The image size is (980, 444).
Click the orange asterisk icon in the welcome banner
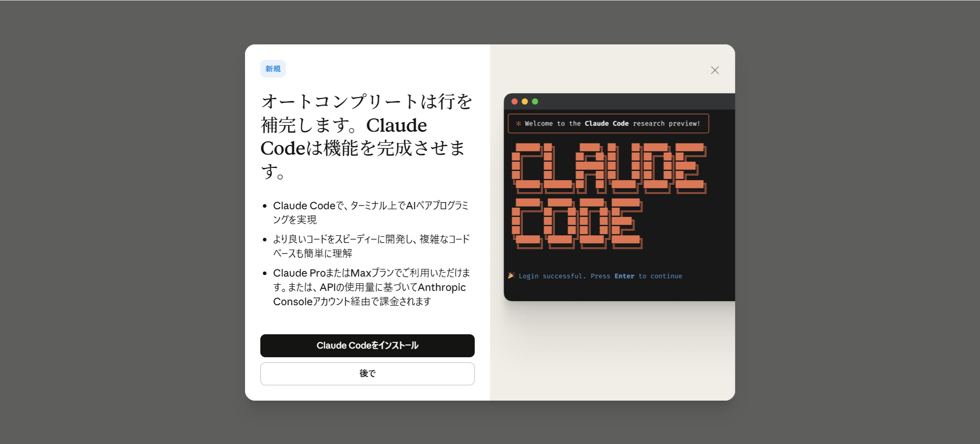pyautogui.click(x=518, y=124)
